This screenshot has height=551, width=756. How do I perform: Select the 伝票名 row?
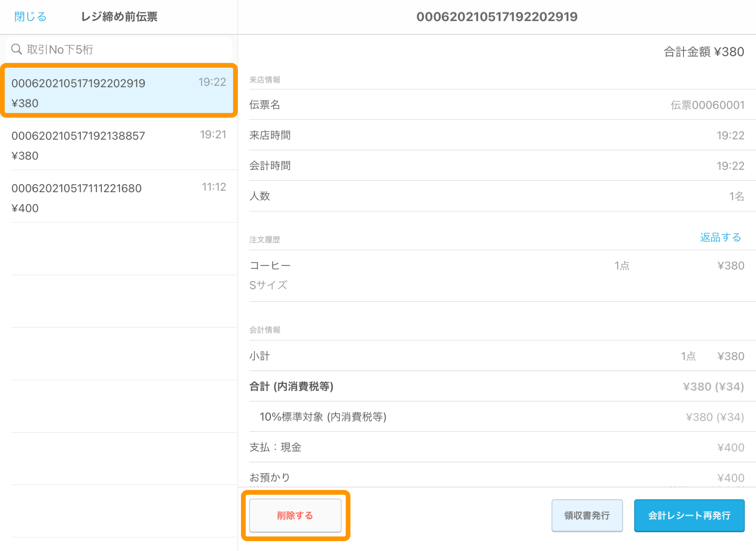496,105
